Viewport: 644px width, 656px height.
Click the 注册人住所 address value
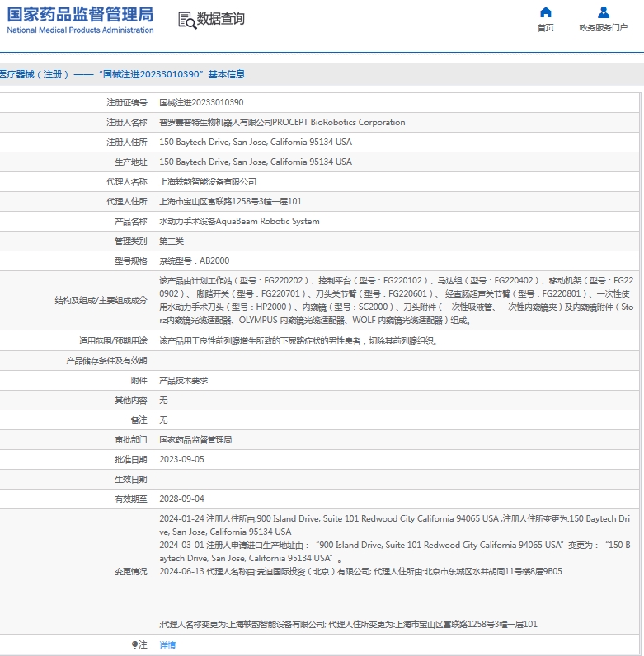click(x=256, y=142)
